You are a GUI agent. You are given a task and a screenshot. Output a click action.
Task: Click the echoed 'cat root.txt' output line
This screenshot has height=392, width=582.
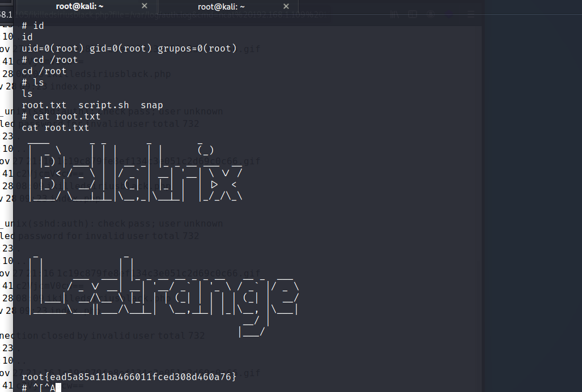[56, 128]
